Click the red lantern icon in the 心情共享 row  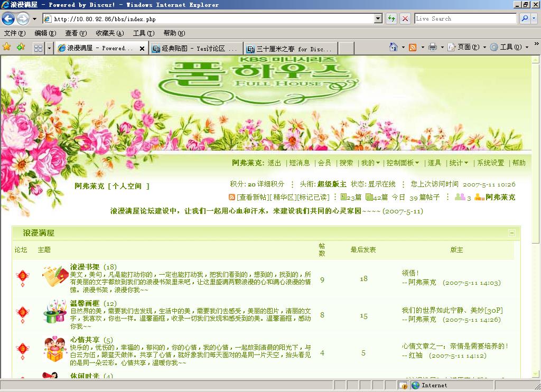(x=23, y=351)
